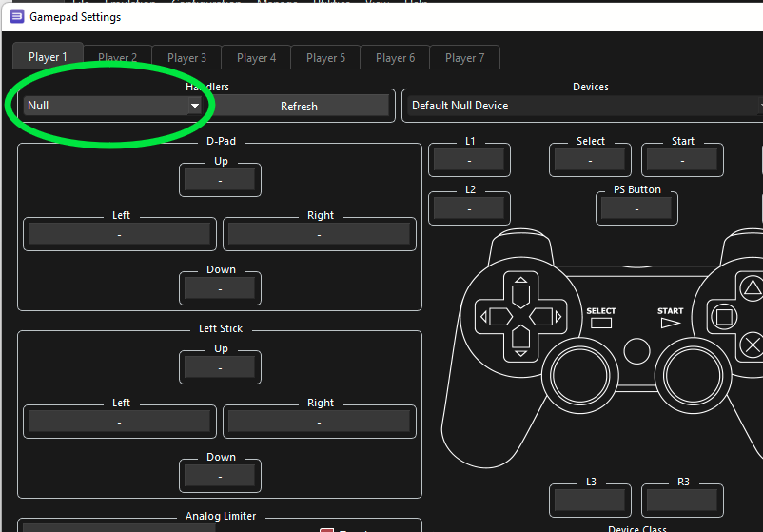
Task: Click the Left Stick Left binding button
Action: pos(119,423)
